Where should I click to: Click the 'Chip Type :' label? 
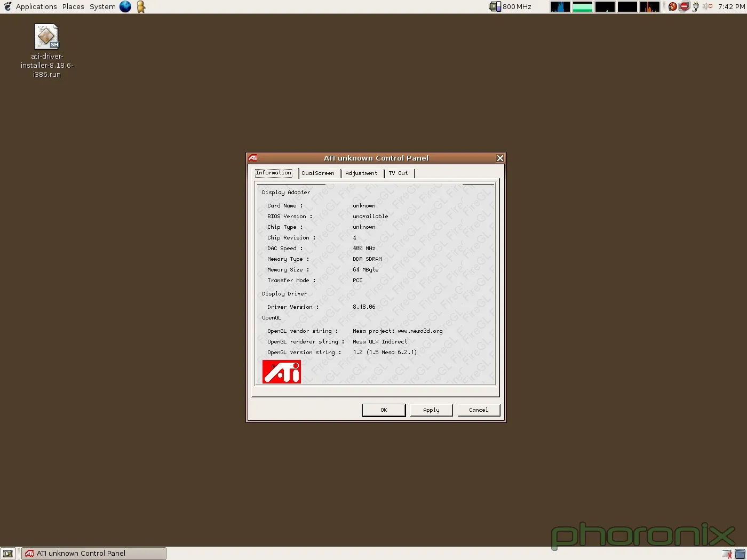[x=285, y=227]
